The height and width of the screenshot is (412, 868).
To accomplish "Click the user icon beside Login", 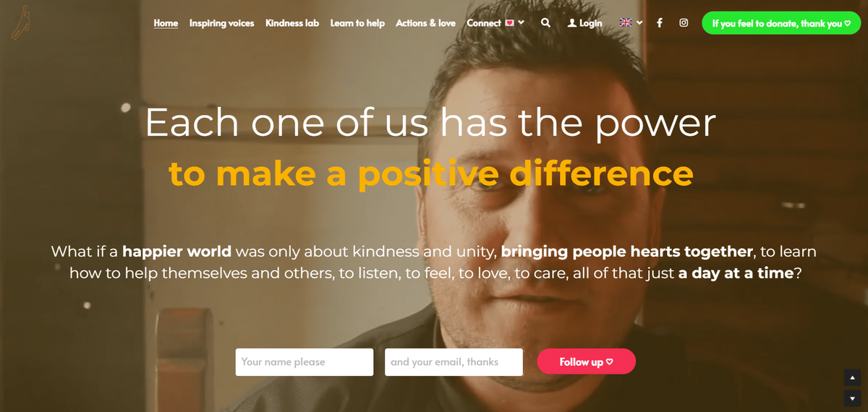I will [x=572, y=23].
